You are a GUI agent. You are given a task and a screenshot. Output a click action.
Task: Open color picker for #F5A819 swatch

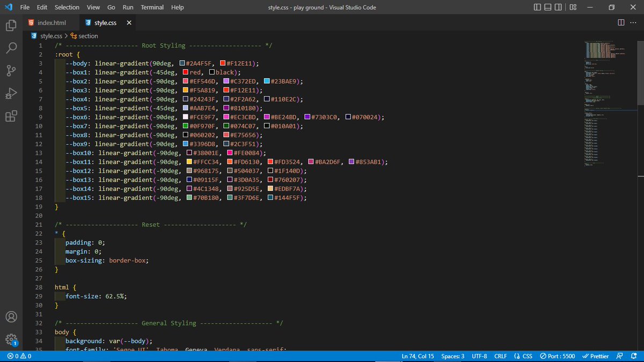pos(186,90)
